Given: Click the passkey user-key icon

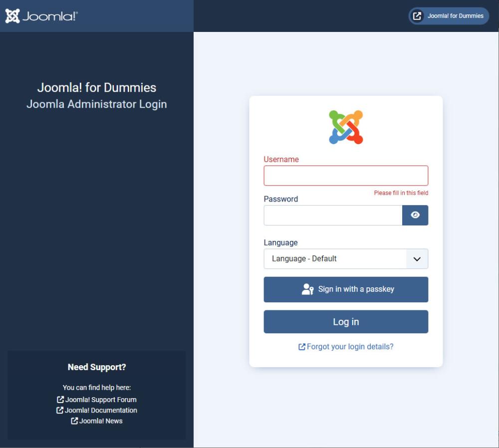Looking at the screenshot, I should (x=307, y=289).
